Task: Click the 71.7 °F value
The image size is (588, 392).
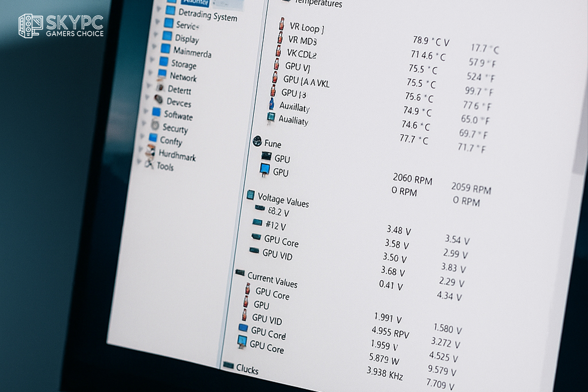Action: coord(472,147)
